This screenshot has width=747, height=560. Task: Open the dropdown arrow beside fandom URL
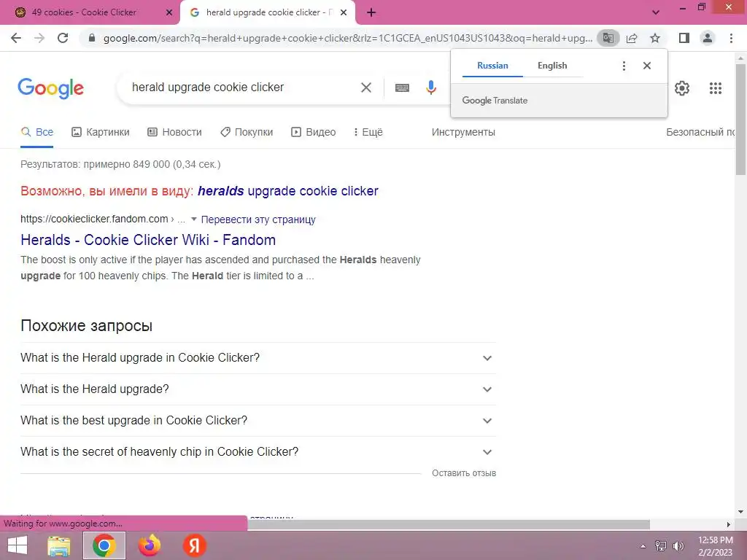194,219
